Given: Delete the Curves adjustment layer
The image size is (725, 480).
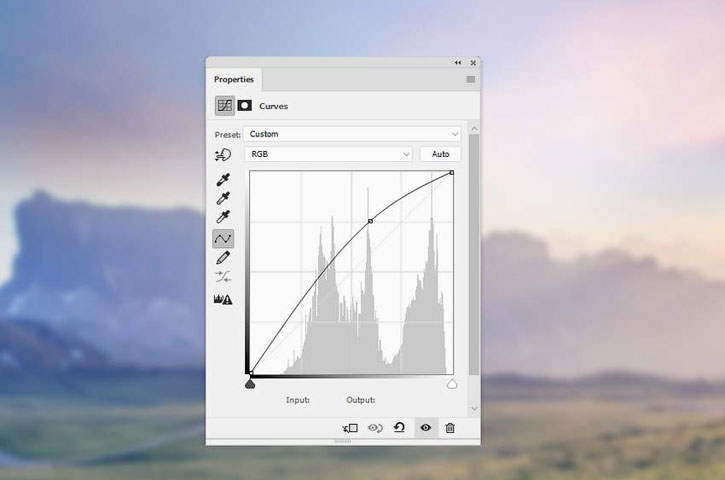Looking at the screenshot, I should click(x=450, y=428).
